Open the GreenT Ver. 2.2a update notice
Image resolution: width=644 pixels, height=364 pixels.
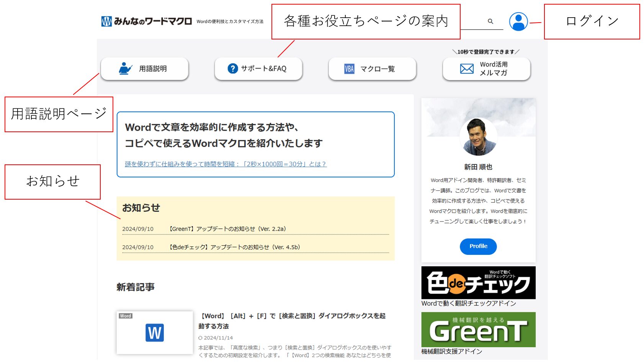click(x=227, y=229)
